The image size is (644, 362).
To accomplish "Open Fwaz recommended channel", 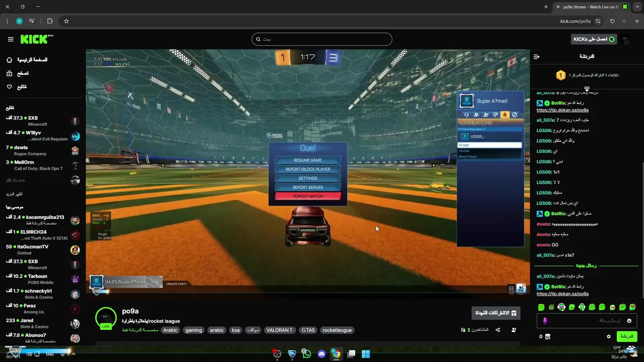I will (x=43, y=308).
